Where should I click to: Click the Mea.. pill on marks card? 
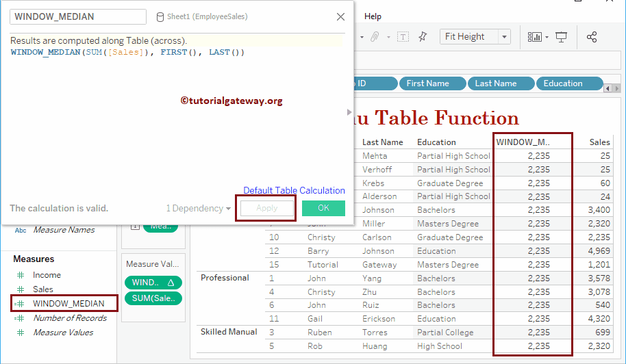160,226
